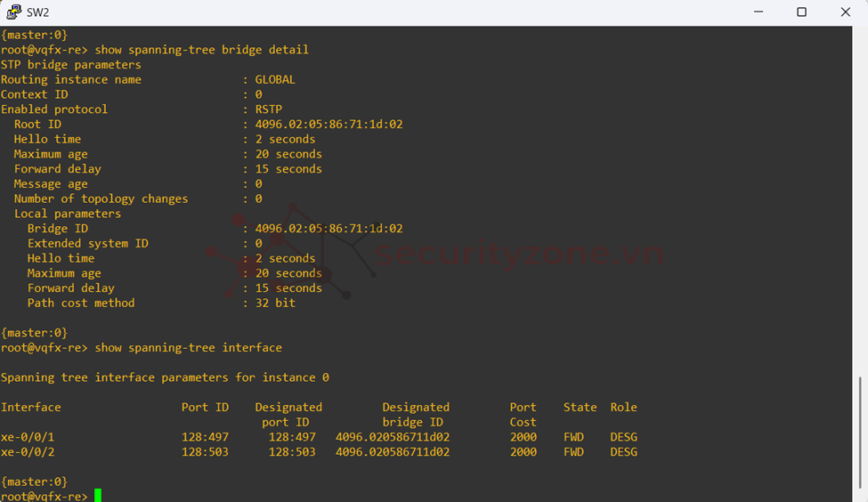Click the 'show spanning-tree interface' command text

pyautogui.click(x=188, y=348)
